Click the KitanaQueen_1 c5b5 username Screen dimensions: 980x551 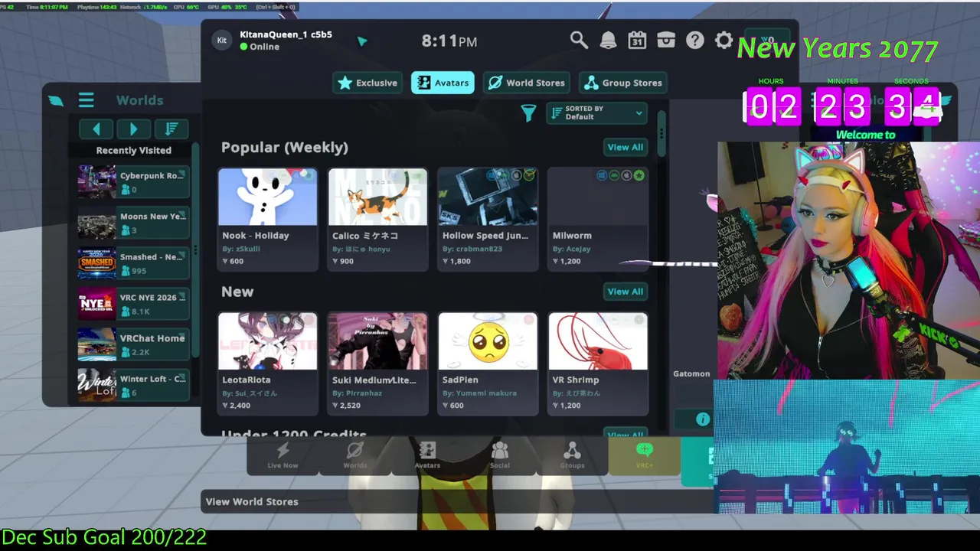click(286, 34)
